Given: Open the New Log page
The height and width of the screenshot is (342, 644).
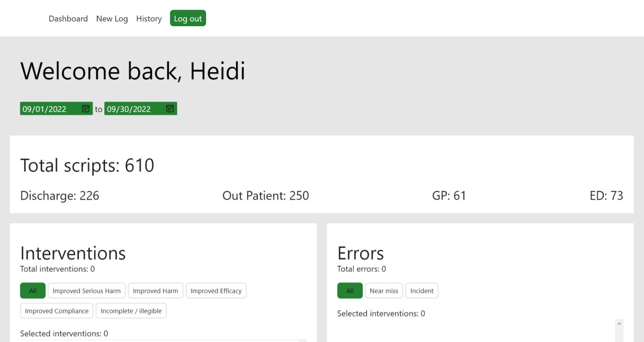Looking at the screenshot, I should 112,18.
